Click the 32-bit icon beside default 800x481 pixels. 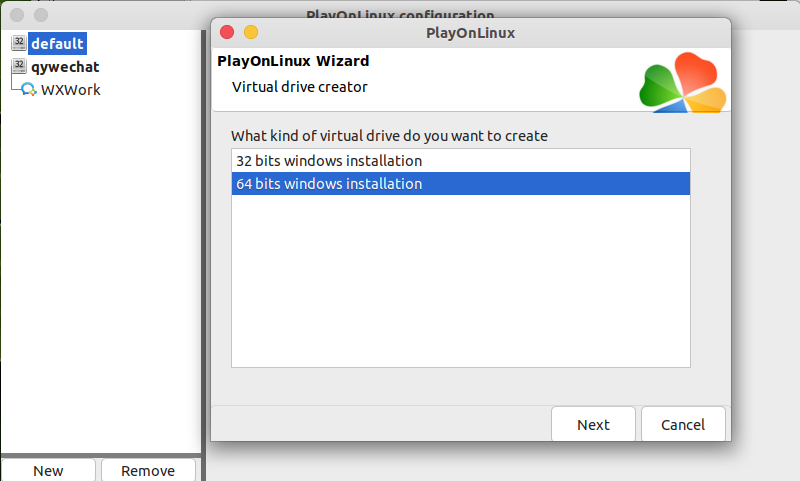pos(19,42)
